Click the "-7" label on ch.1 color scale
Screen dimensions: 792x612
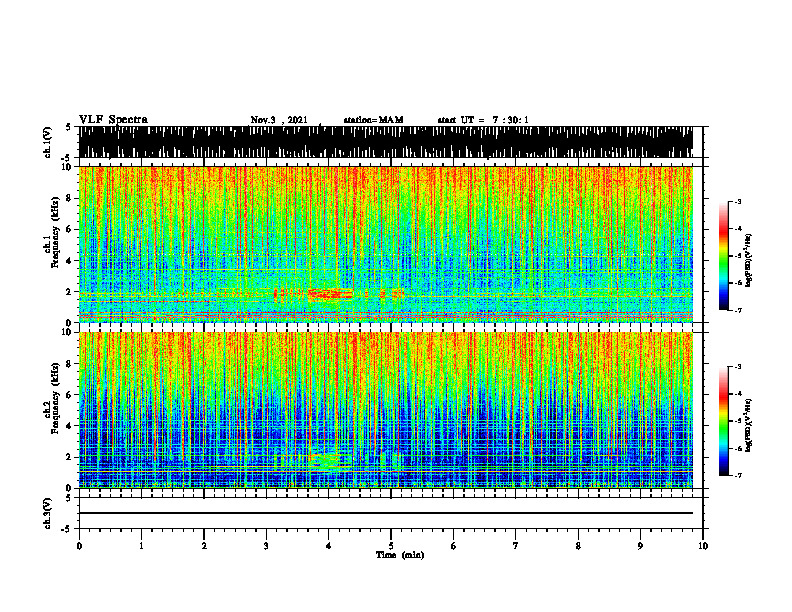738,310
